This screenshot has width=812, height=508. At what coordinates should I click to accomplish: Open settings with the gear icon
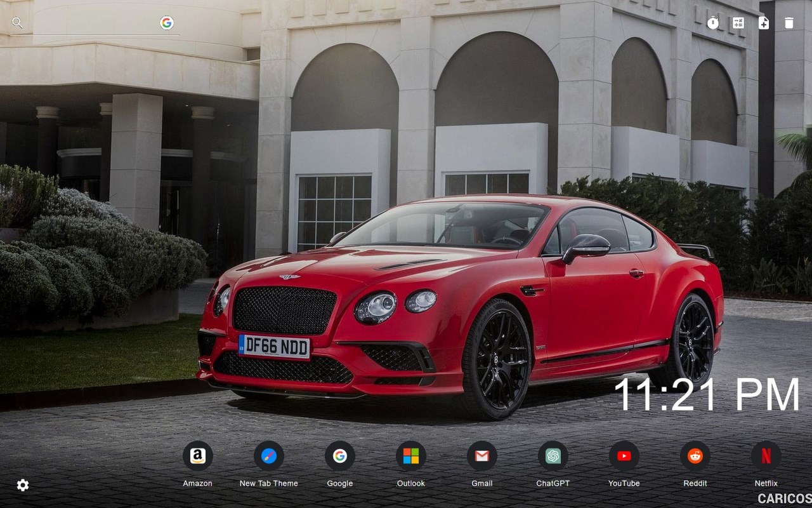click(23, 485)
